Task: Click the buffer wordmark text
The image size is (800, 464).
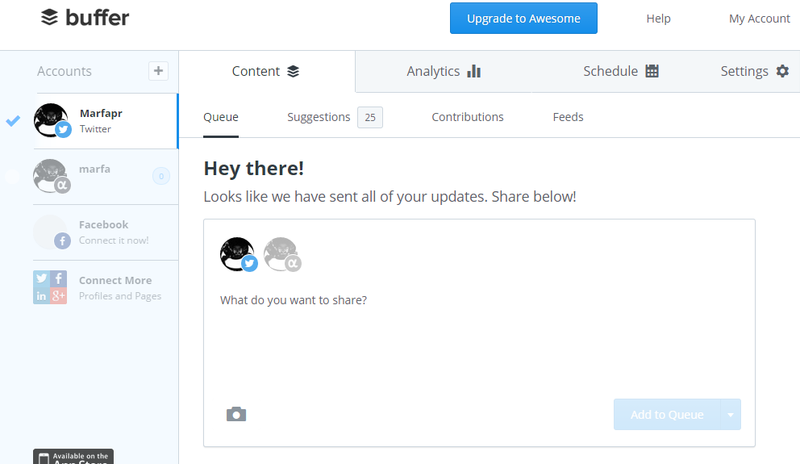Action: point(97,18)
